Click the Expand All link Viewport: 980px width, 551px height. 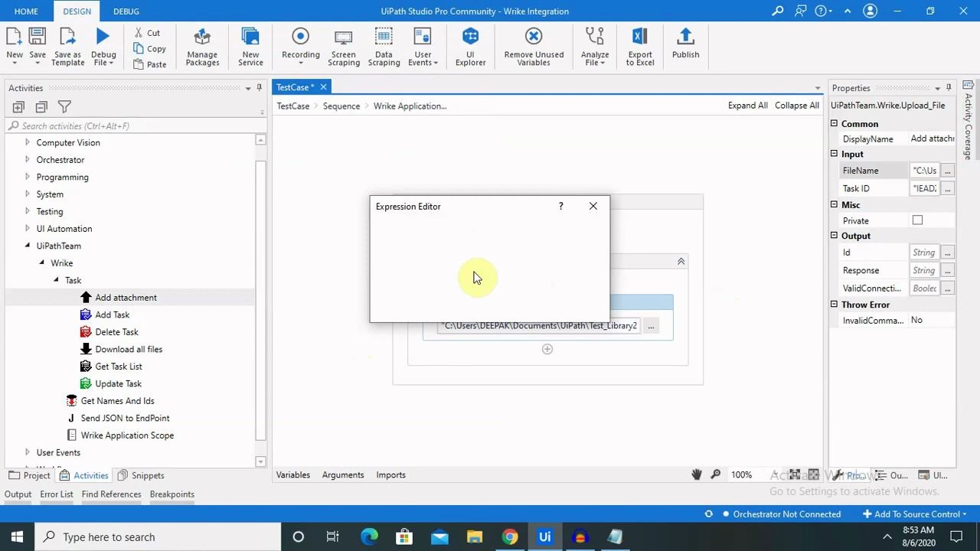click(747, 106)
